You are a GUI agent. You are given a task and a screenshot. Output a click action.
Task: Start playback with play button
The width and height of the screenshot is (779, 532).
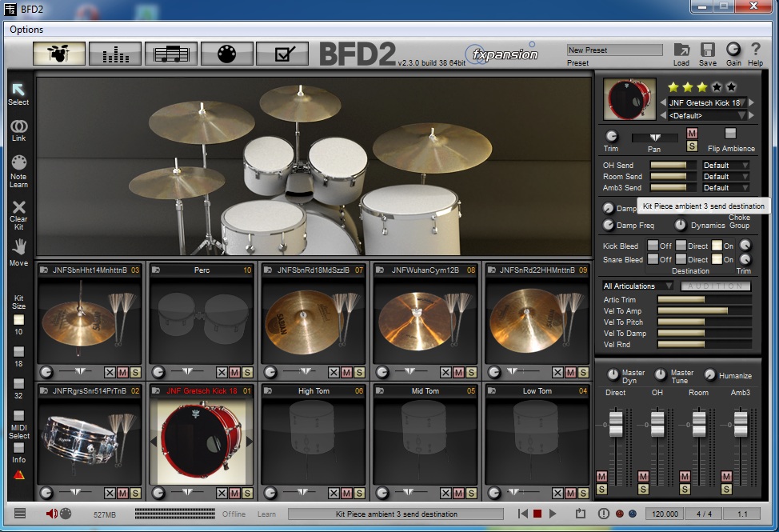(553, 514)
